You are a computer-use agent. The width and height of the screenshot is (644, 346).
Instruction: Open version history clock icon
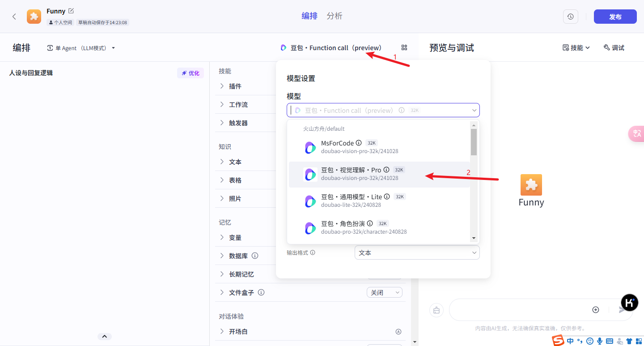coord(570,17)
